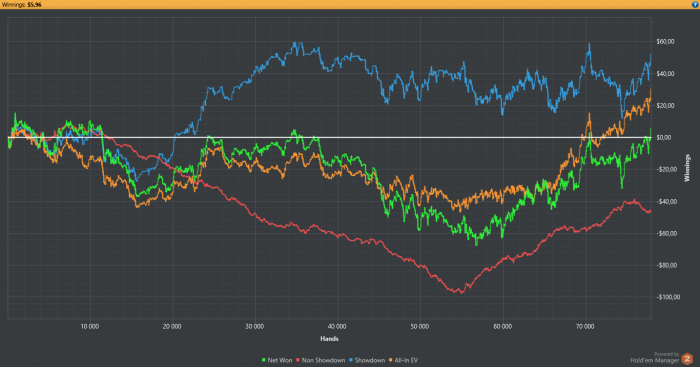Image resolution: width=700 pixels, height=367 pixels.
Task: Toggle the Non Showdown series in the legend
Action: click(321, 360)
